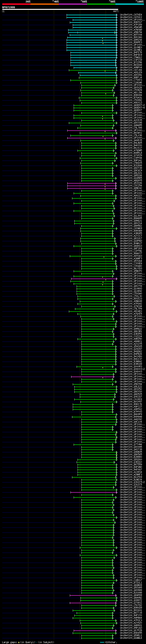Viewport: 146px width, 644px height.
Task: Click the UniRef100_C1N1W6 label
Action: coord(131,82)
